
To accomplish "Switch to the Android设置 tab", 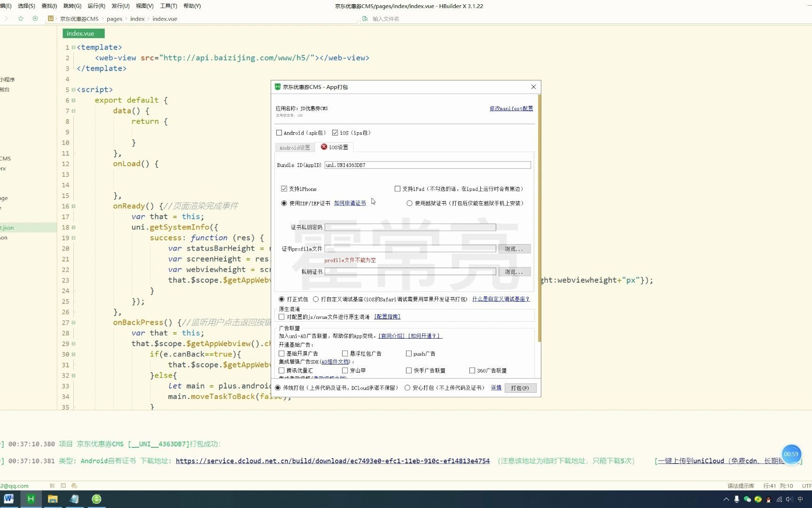I will (x=295, y=148).
